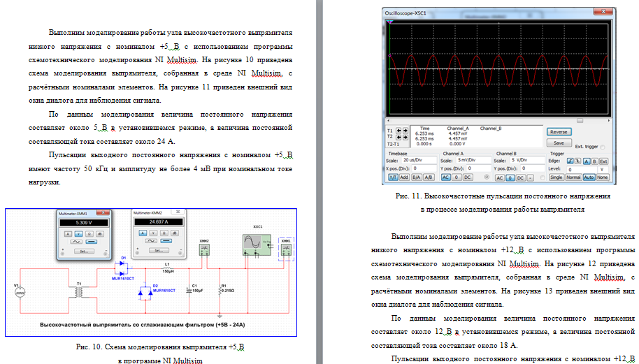Select DC mode in Multimeter-XMM2
This screenshot has height=364, width=639.
(x=166, y=241)
